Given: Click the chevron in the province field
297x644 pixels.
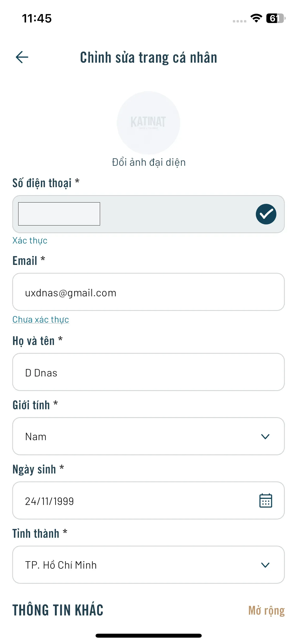Looking at the screenshot, I should click(265, 565).
